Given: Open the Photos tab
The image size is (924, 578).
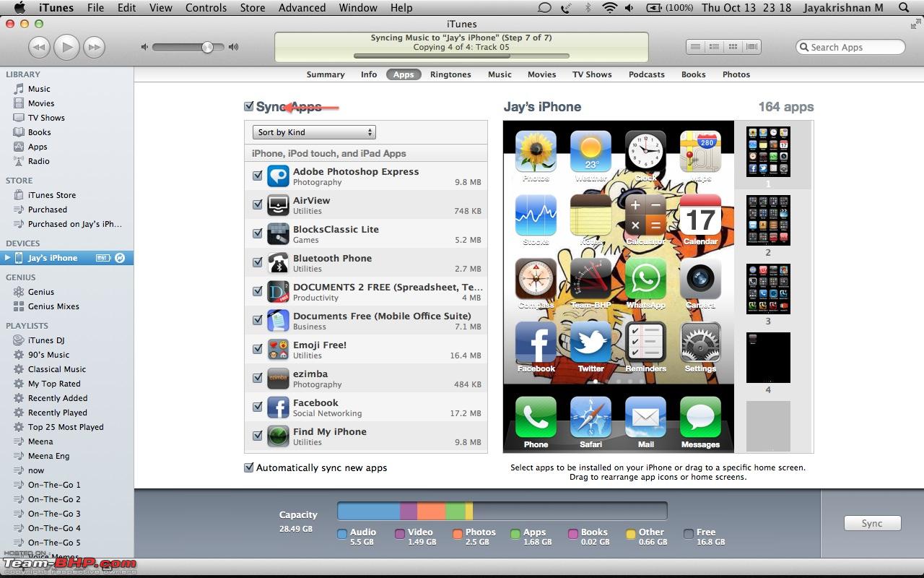Looking at the screenshot, I should 736,74.
